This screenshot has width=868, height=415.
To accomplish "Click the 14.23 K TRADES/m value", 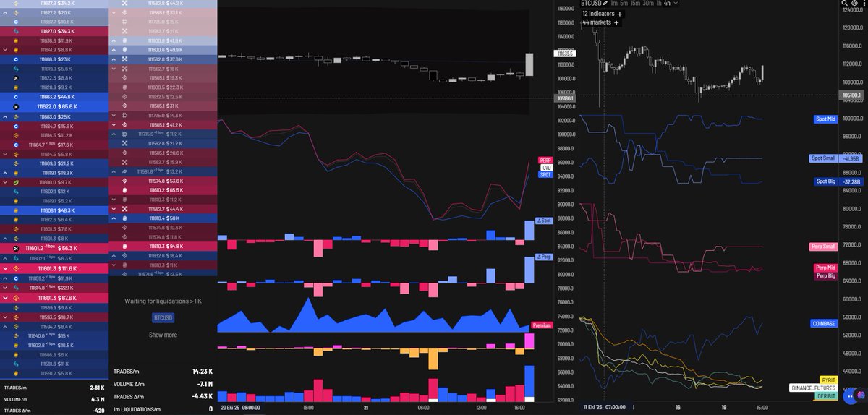I will coord(202,371).
